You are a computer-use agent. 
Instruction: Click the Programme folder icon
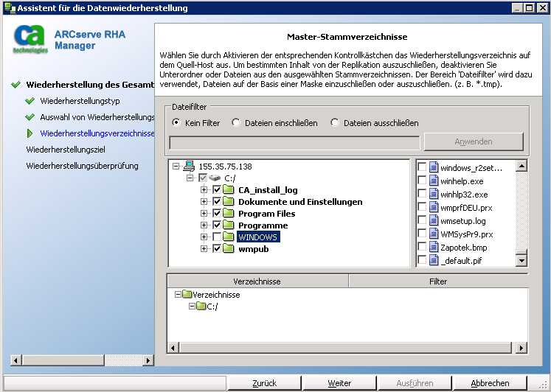coord(229,225)
